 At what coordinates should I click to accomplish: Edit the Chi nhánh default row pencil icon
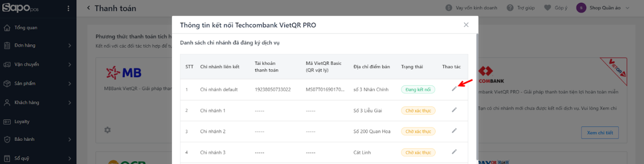[x=454, y=89]
